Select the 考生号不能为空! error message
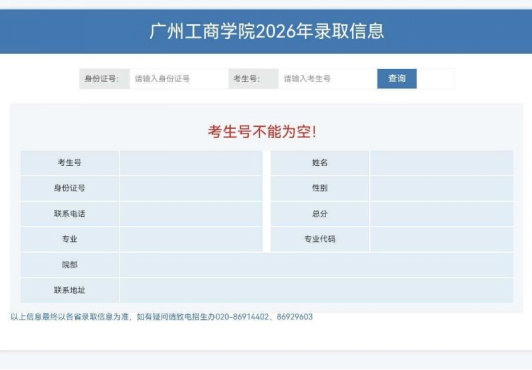The width and height of the screenshot is (532, 370). click(x=262, y=132)
